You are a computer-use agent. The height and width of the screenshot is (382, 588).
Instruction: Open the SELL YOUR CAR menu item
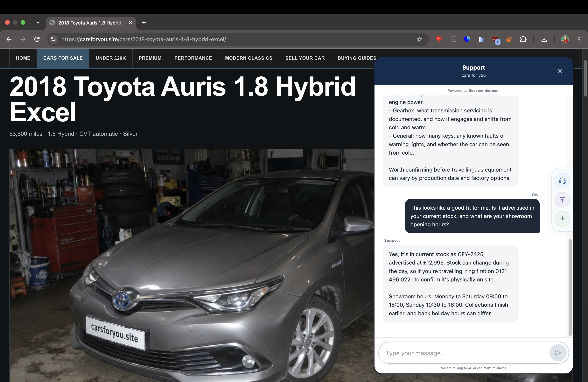tap(305, 58)
